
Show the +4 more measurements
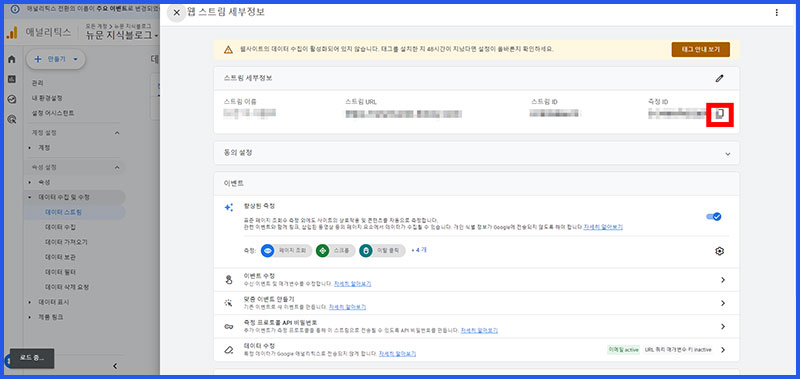[419, 250]
